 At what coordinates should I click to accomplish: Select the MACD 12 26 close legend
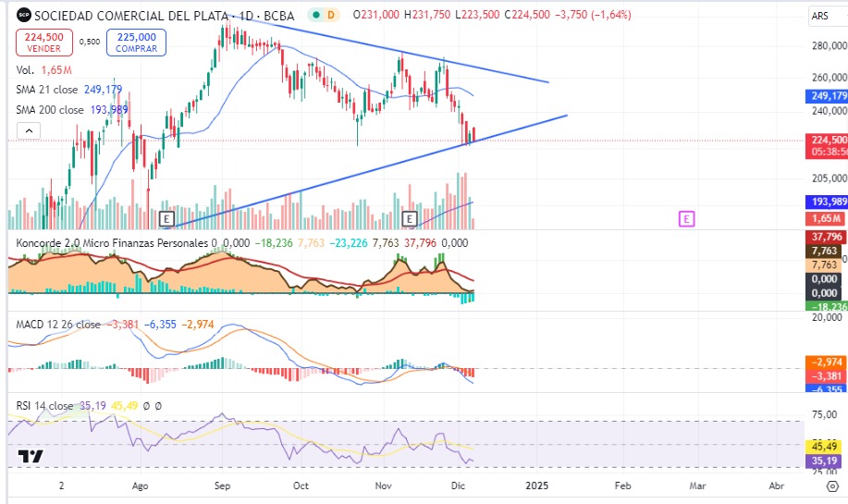(x=58, y=325)
